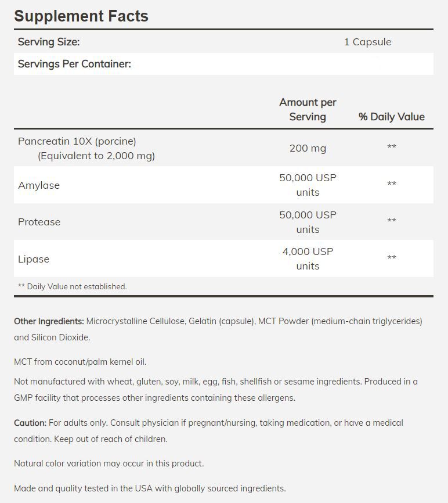The image size is (448, 503).
Task: Click the 4,000 USP units amount
Action: (308, 258)
